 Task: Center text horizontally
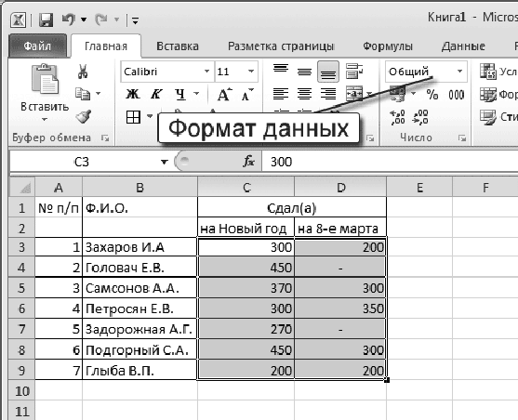[304, 94]
